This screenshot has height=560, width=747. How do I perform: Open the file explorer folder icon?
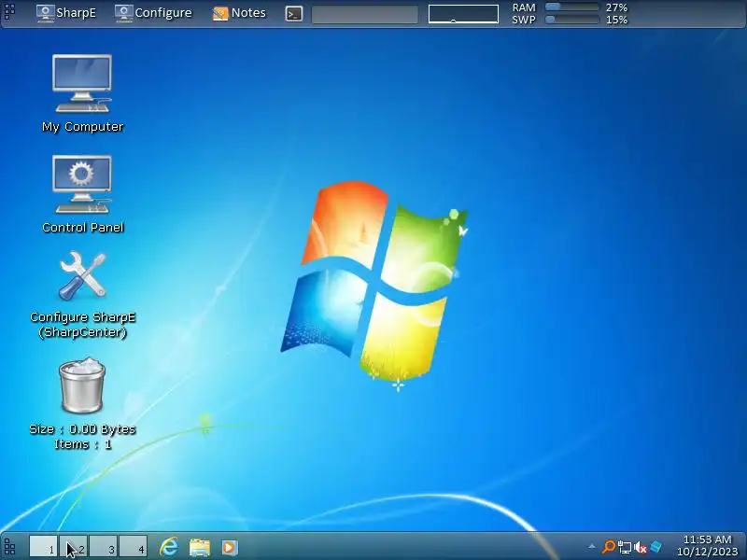tap(200, 547)
